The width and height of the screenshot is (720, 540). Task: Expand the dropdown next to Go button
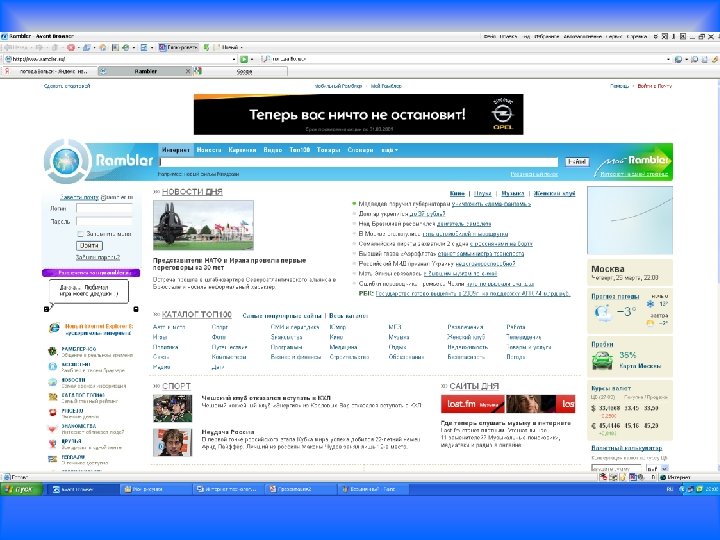(252, 59)
